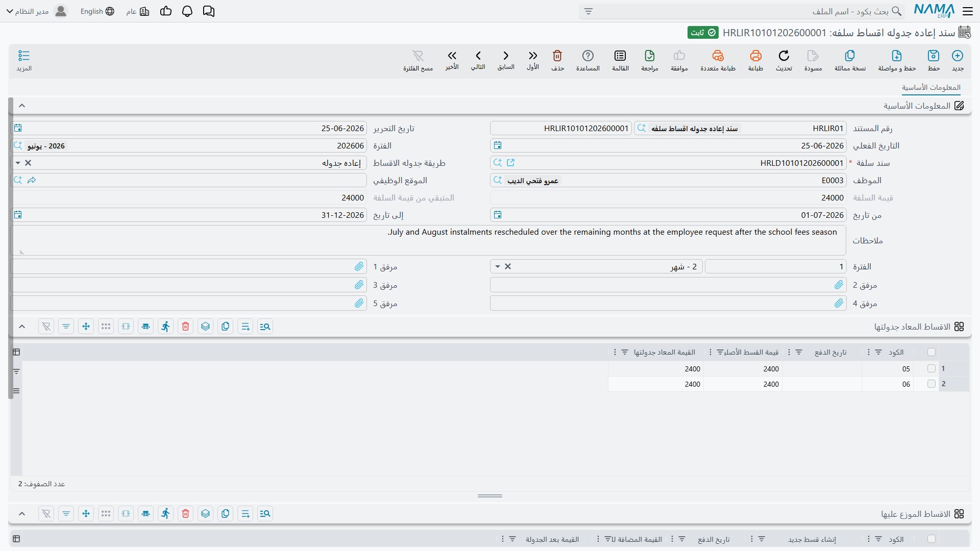This screenshot has width=980, height=551.
Task: Switch language to English
Action: (97, 11)
